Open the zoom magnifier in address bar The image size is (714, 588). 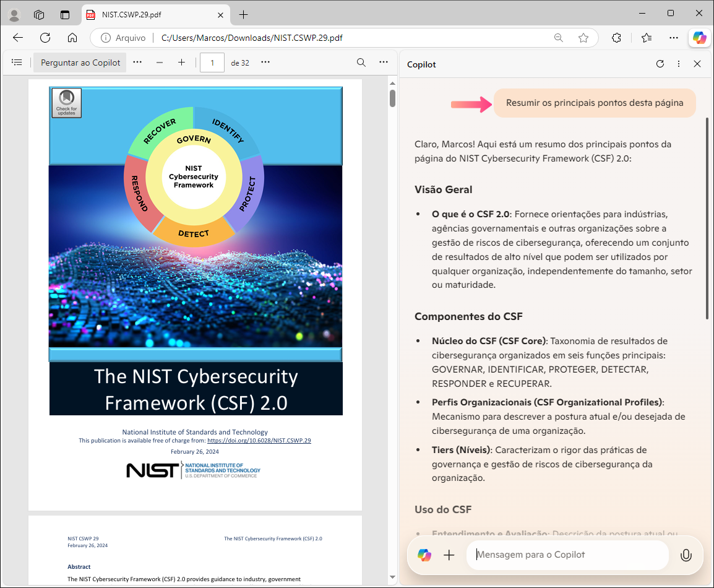pos(559,38)
